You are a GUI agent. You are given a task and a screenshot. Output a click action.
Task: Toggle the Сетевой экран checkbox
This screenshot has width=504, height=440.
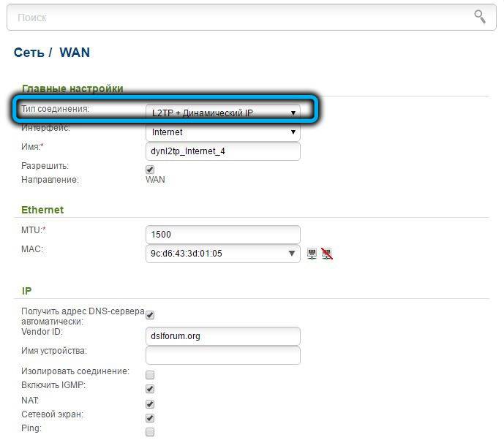(150, 418)
